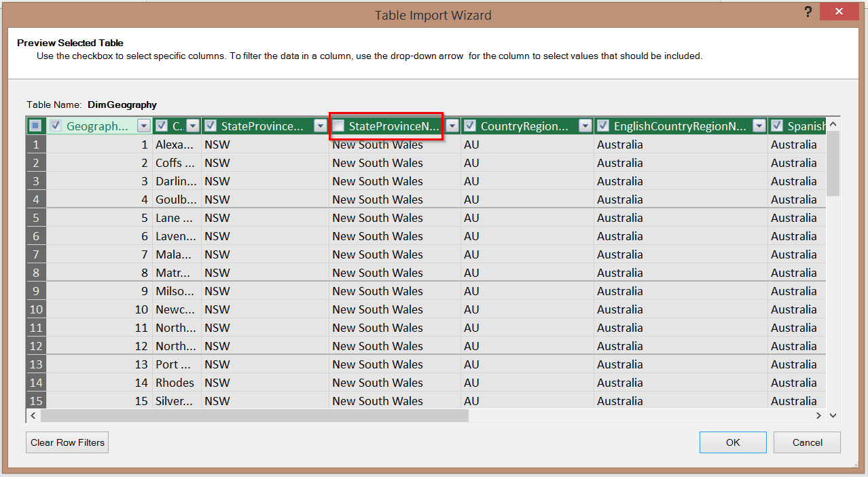Select row header number 7
This screenshot has height=477, width=868.
(36, 254)
